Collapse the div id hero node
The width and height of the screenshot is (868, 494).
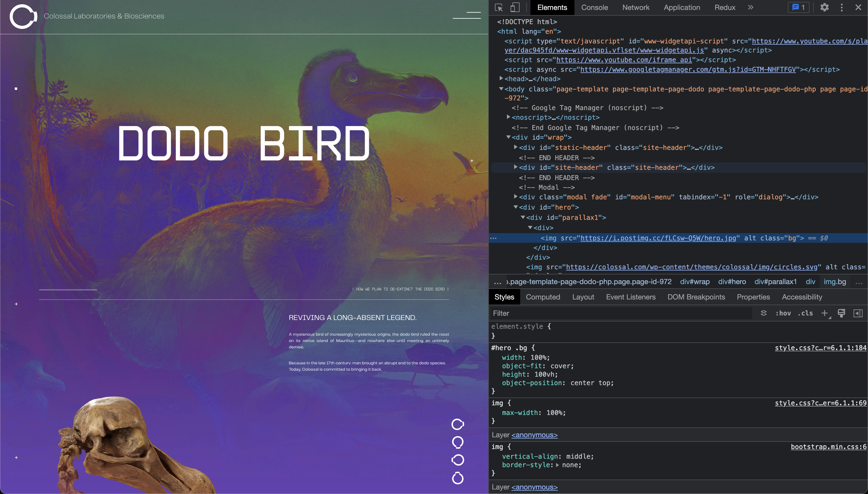(x=515, y=207)
